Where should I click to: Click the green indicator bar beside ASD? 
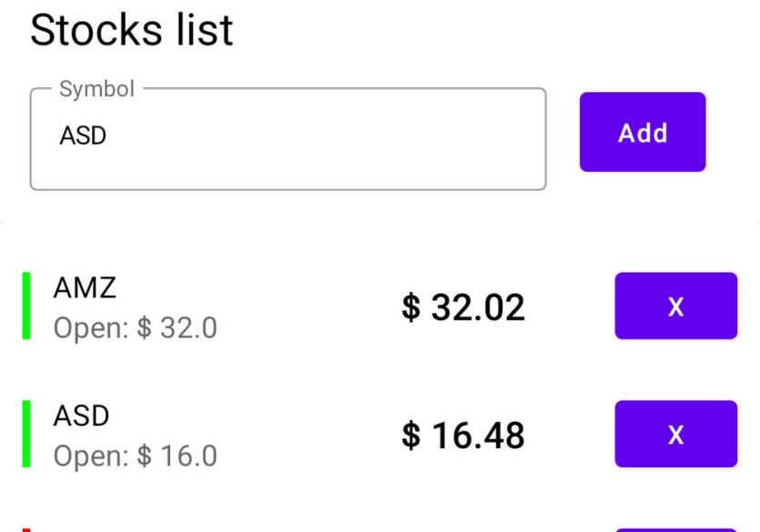(26, 435)
